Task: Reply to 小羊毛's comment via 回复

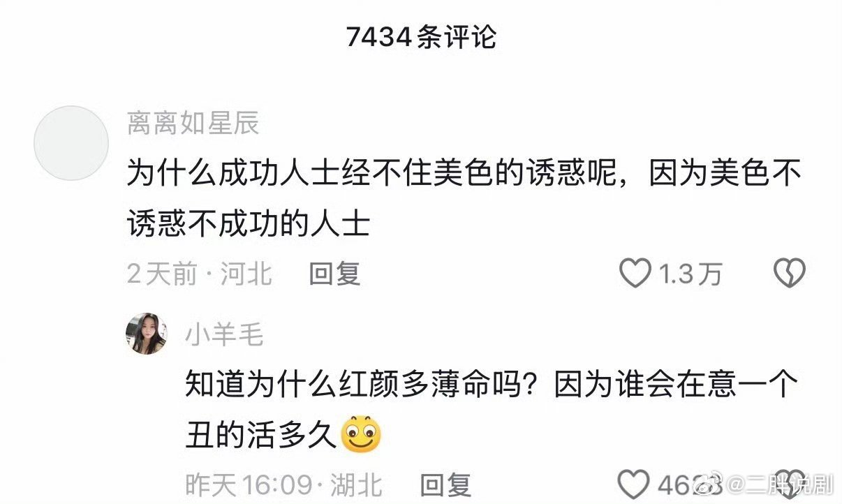Action: [x=445, y=484]
